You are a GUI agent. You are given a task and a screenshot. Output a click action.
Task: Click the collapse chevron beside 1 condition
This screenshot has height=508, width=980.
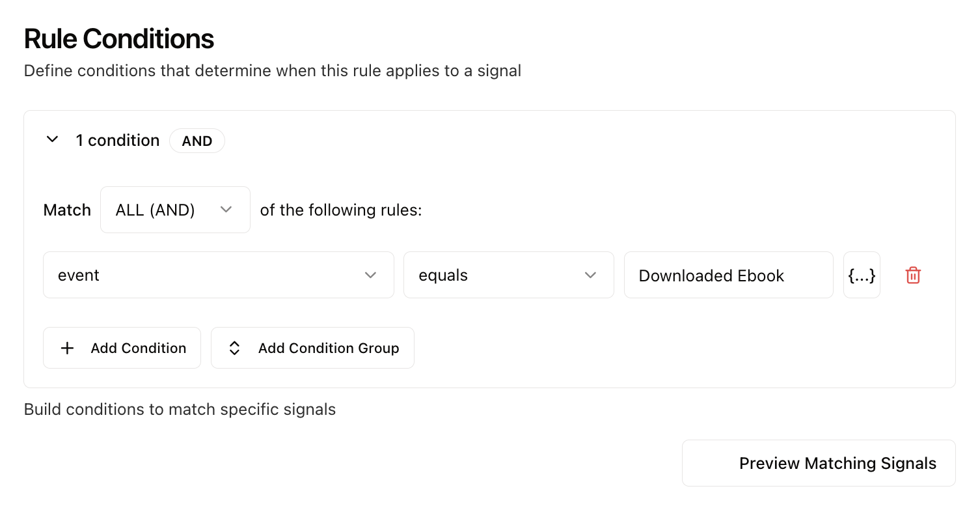[52, 139]
